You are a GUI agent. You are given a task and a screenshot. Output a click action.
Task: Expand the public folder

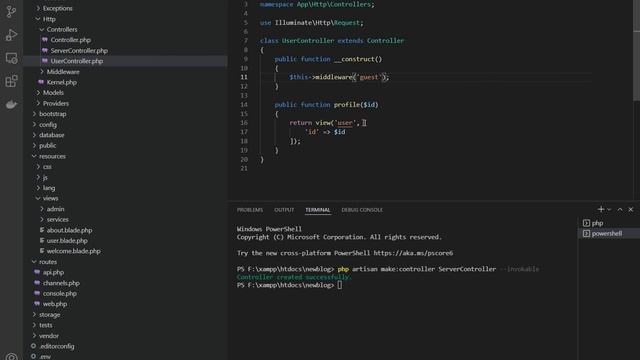click(47, 145)
